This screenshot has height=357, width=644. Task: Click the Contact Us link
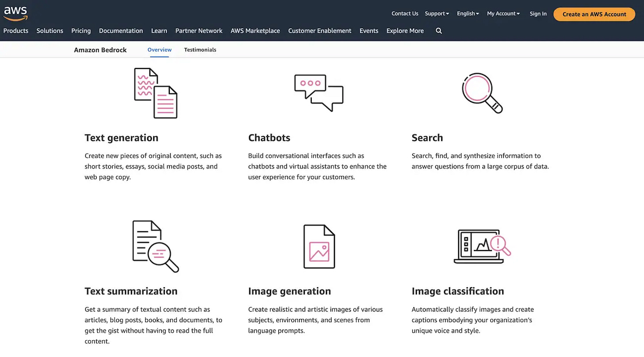(x=405, y=14)
